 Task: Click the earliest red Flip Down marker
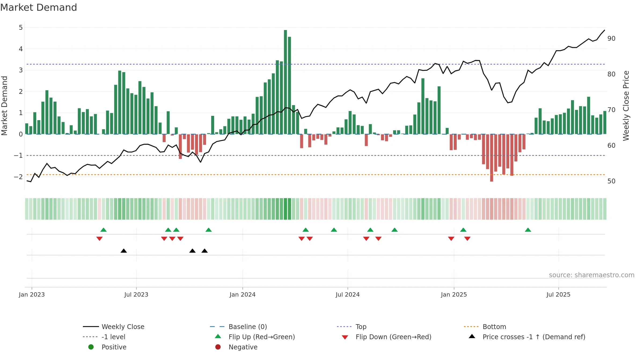[x=100, y=239]
